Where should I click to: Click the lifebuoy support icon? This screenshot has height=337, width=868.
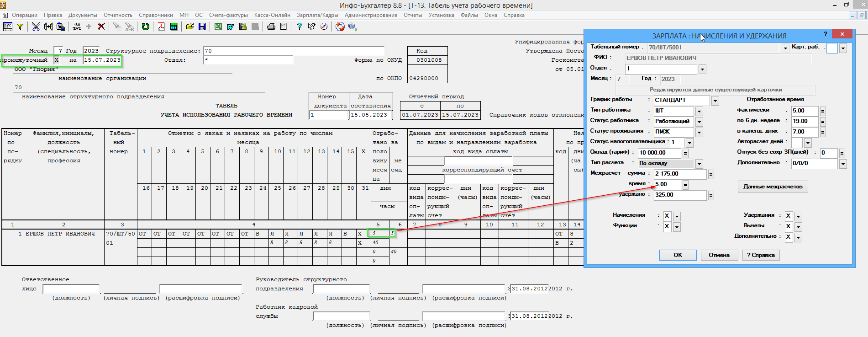point(340,27)
